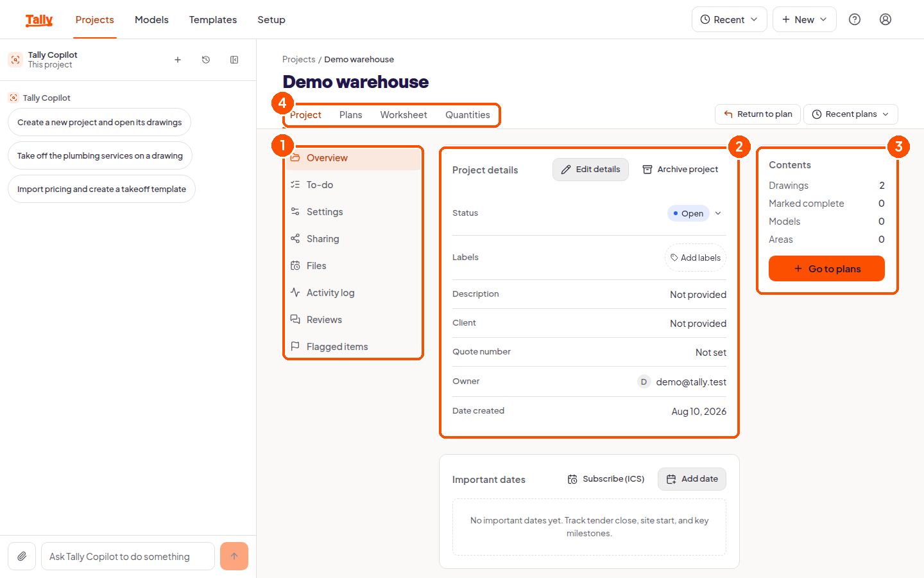The height and width of the screenshot is (578, 924).
Task: Switch to the Quantities tab
Action: pos(468,115)
